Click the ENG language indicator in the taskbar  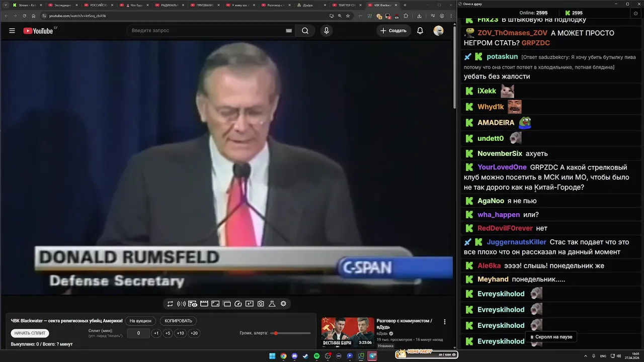pyautogui.click(x=603, y=356)
